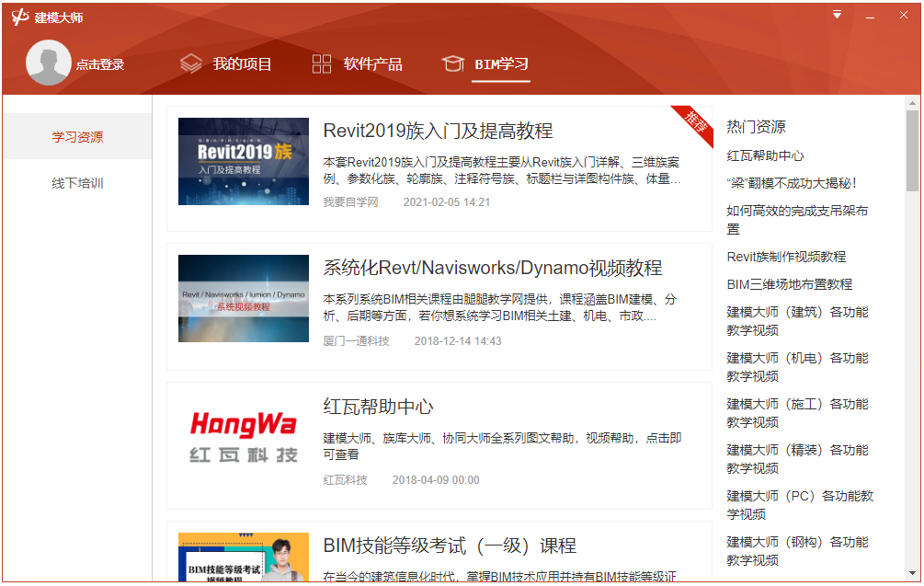This screenshot has height=586, width=924.
Task: Click 点击登录 to log in
Action: pyautogui.click(x=100, y=64)
